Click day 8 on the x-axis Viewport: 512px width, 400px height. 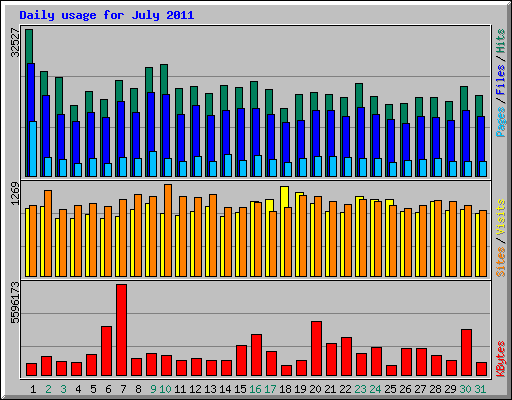tap(138, 389)
